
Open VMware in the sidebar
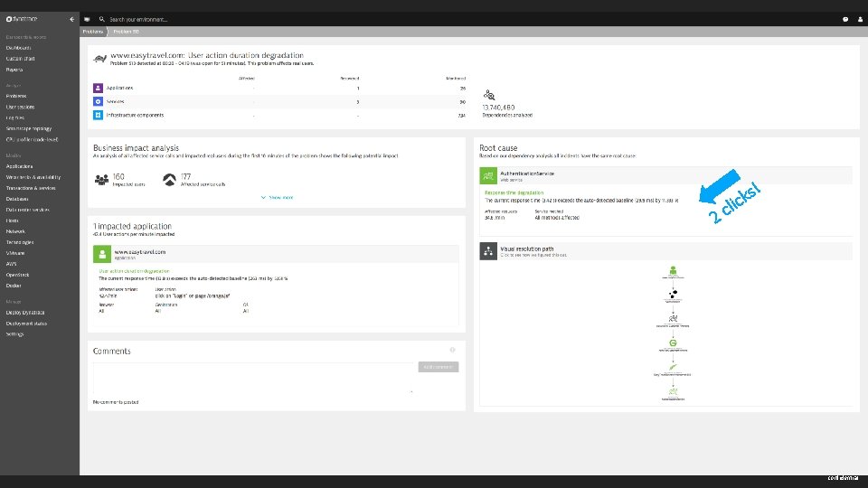point(15,253)
